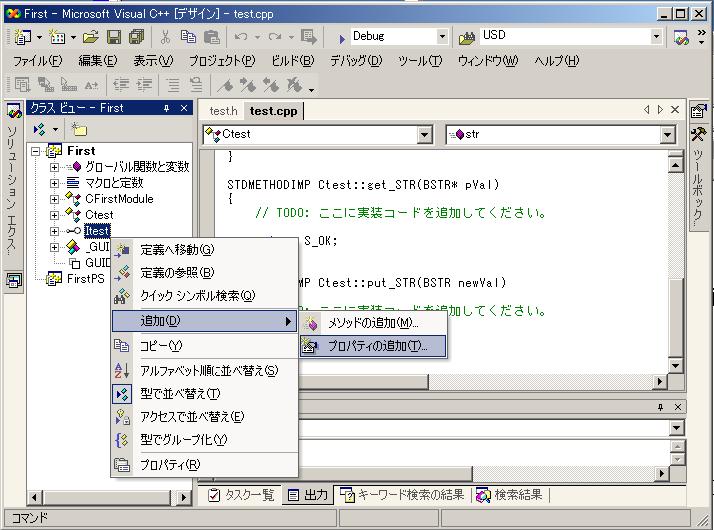The width and height of the screenshot is (714, 530).
Task: Switch to the test.h tab
Action: 223,111
